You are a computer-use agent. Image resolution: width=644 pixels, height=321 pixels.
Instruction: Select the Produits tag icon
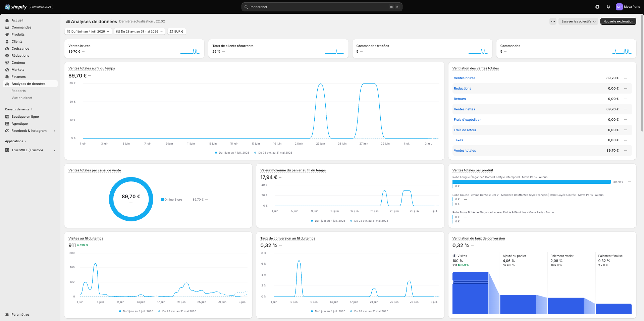[x=7, y=35]
